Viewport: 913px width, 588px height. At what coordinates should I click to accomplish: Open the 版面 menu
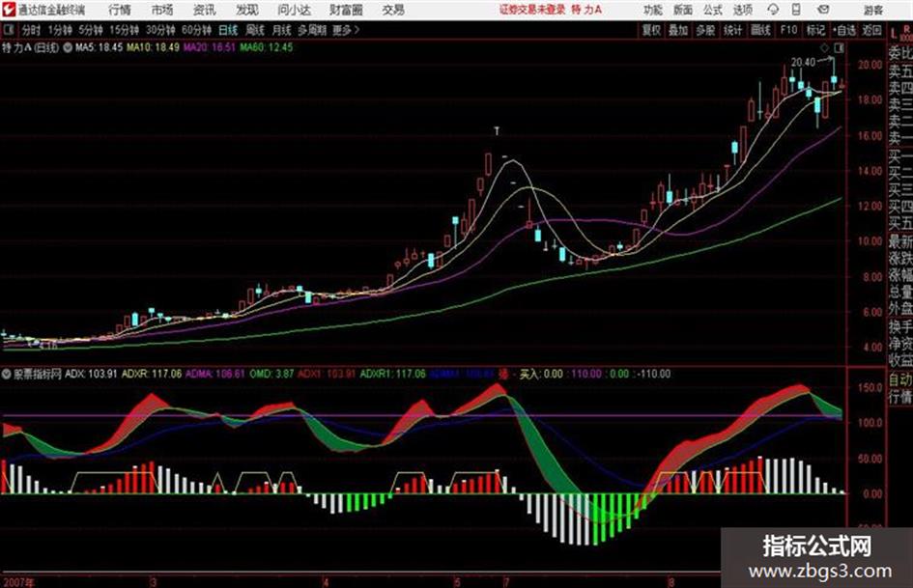pyautogui.click(x=683, y=10)
